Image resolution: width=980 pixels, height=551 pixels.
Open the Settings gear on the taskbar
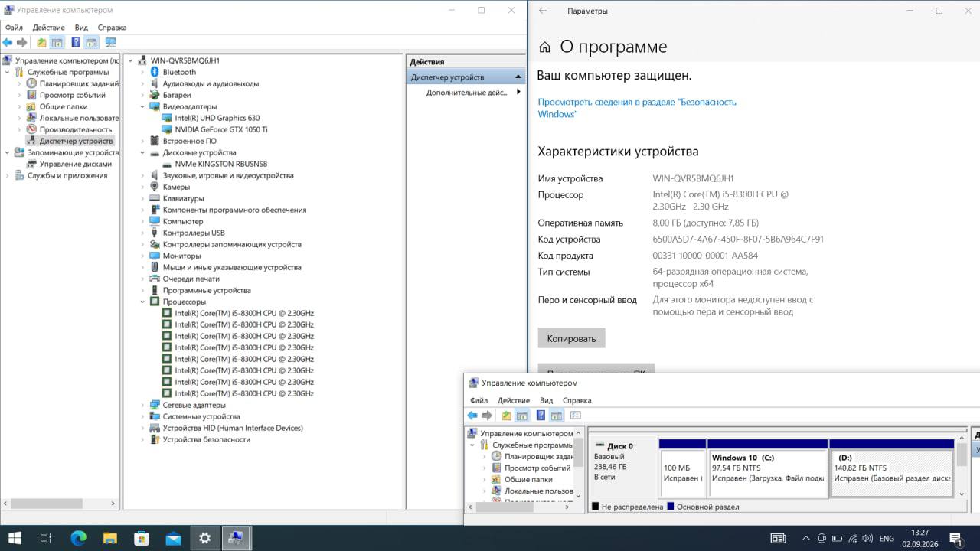[x=204, y=538]
